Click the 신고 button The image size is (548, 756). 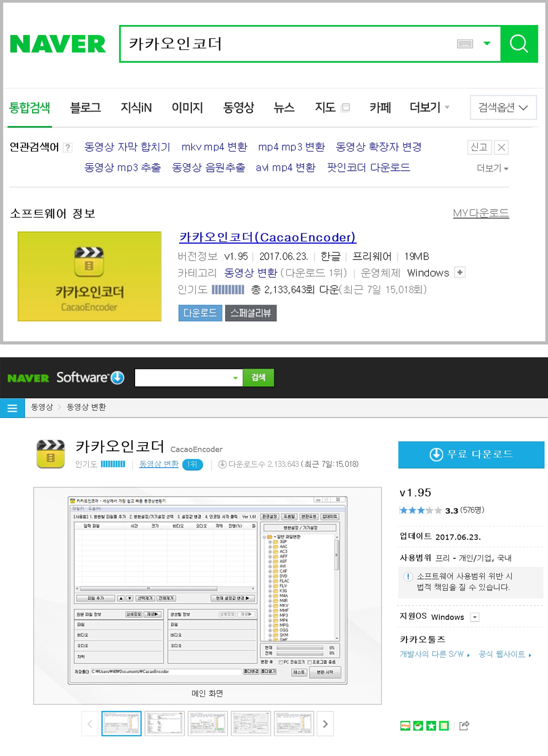pos(479,147)
